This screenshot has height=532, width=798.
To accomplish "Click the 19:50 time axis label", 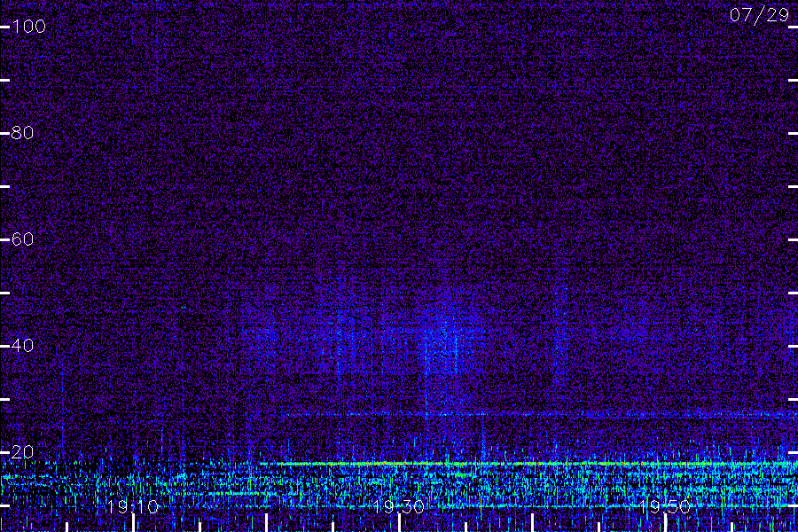I will 665,506.
